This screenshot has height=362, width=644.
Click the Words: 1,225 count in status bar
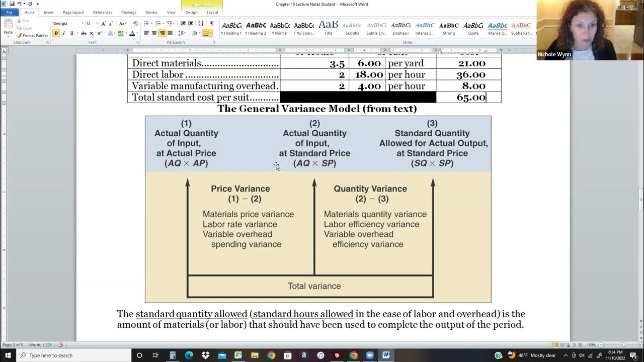[x=40, y=345]
